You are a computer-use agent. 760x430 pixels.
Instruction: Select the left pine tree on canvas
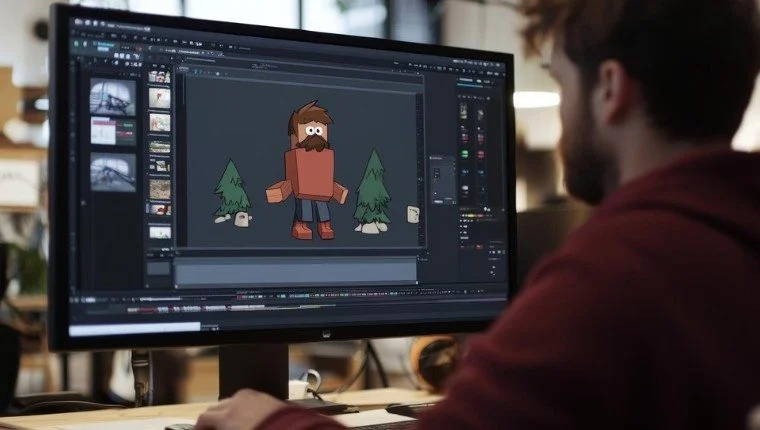(232, 188)
